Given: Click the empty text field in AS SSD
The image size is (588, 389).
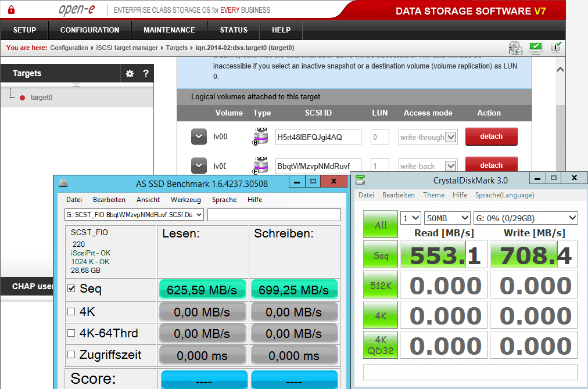Looking at the screenshot, I should [x=274, y=215].
